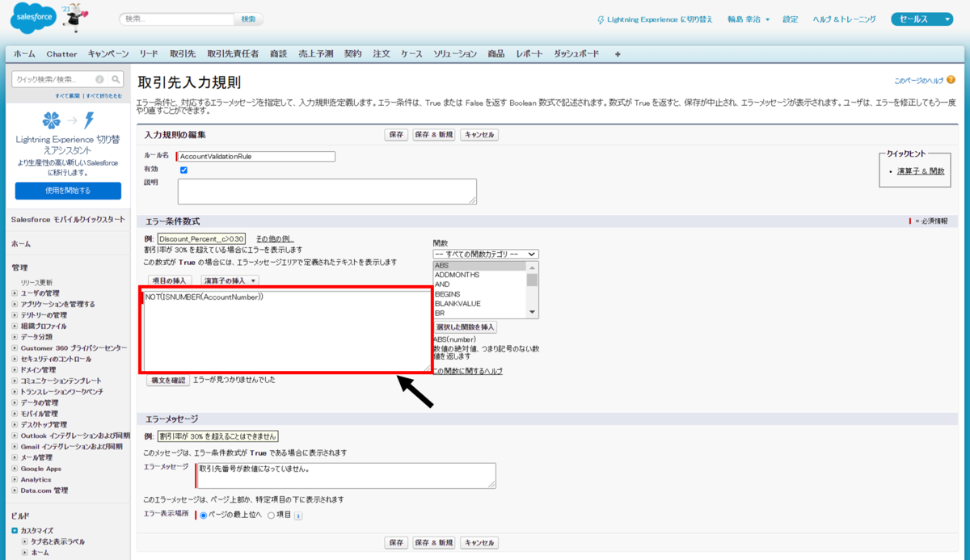Go to the レポート tab
970x560 pixels.
pos(529,54)
